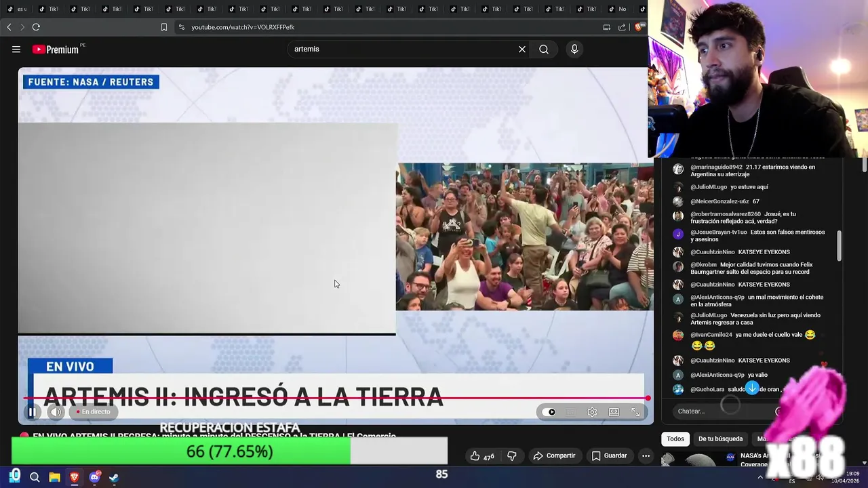Click @marinaguido8942 chat message
This screenshot has width=868, height=488.
tap(753, 171)
